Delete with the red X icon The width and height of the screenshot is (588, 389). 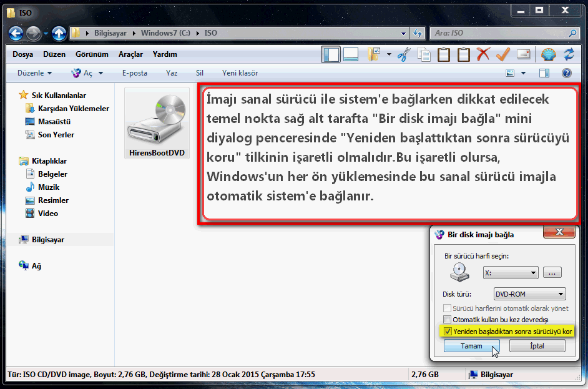[x=483, y=54]
